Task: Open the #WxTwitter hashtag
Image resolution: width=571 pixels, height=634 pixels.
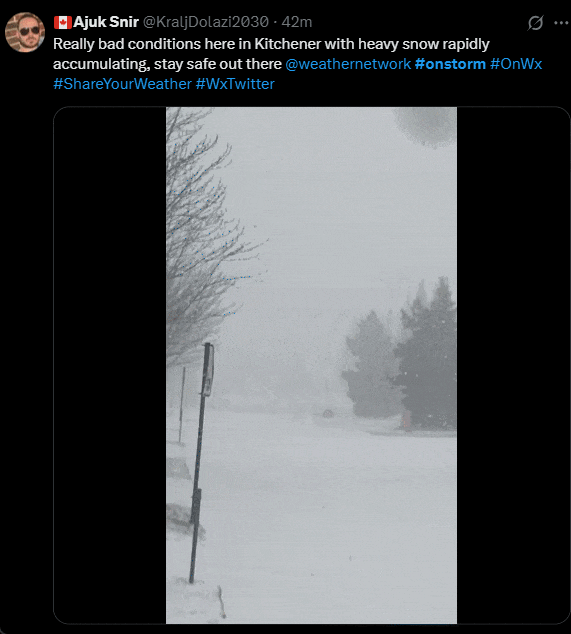Action: pos(235,84)
